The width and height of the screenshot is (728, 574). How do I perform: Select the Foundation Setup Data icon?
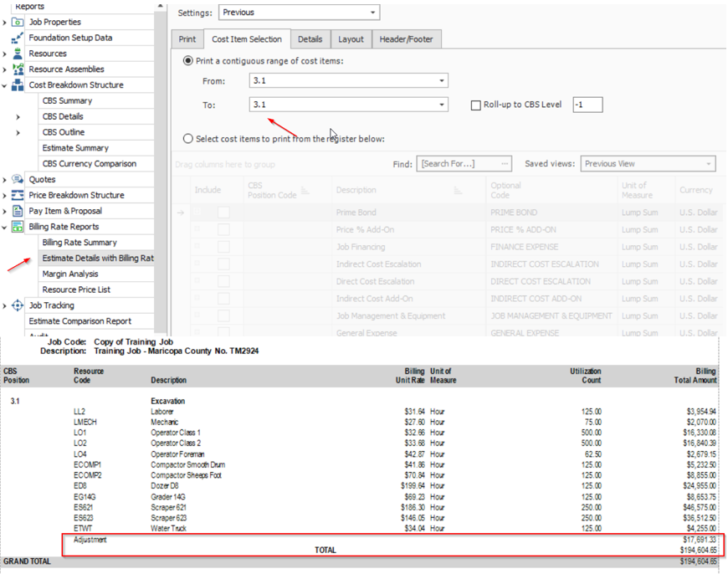18,38
